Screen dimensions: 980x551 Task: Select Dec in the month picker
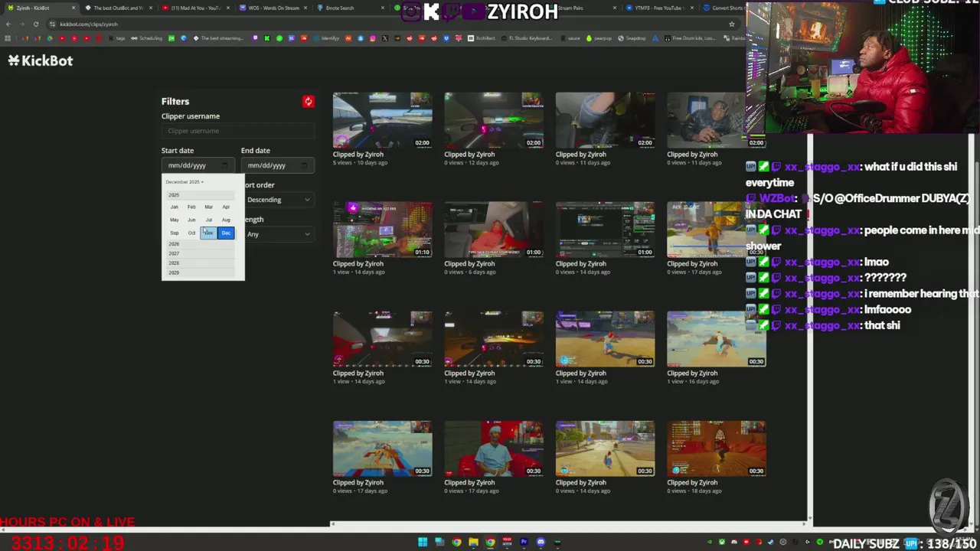coord(226,233)
